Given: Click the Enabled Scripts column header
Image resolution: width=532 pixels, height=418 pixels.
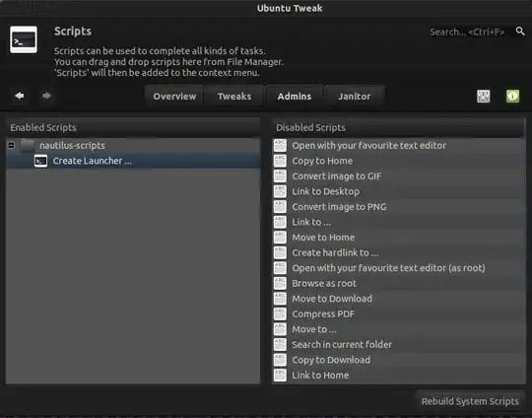Looking at the screenshot, I should 133,128.
